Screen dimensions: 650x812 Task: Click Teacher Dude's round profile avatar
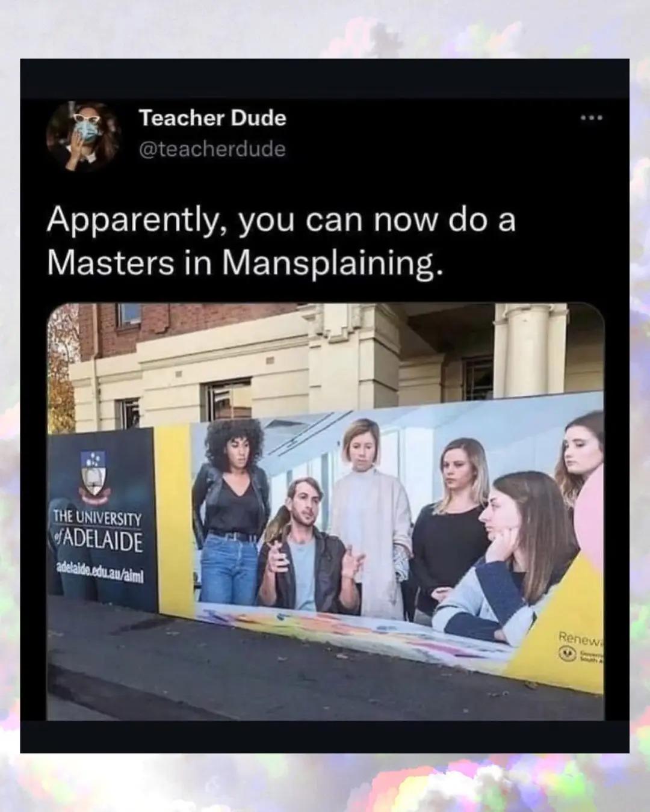click(84, 135)
